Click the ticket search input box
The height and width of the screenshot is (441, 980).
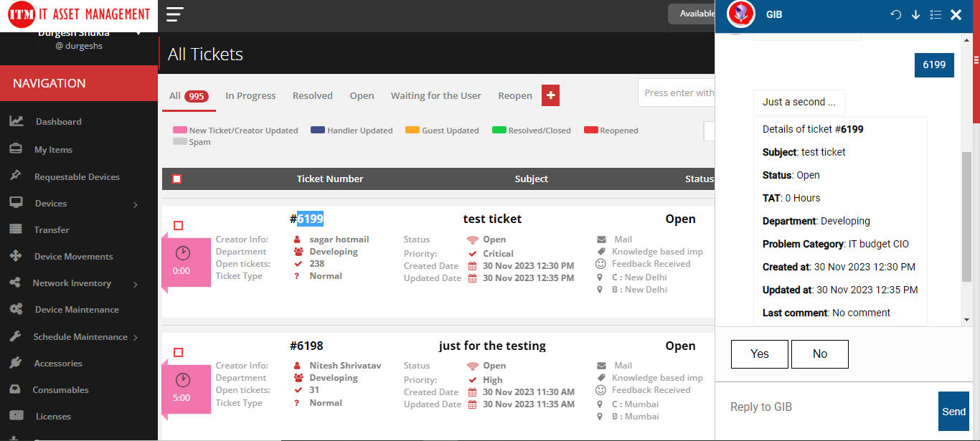(677, 93)
